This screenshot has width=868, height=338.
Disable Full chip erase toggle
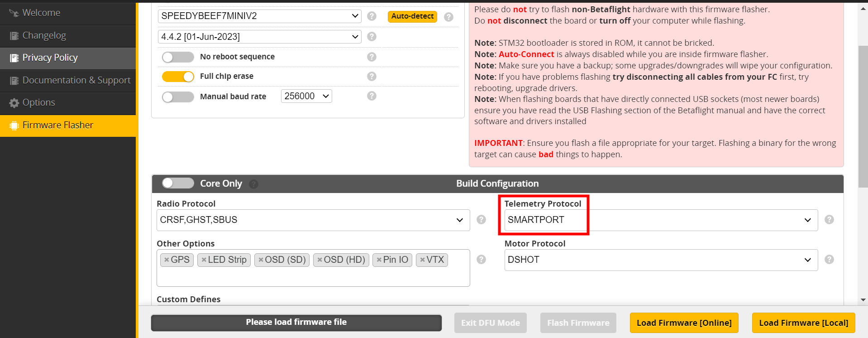pyautogui.click(x=178, y=77)
